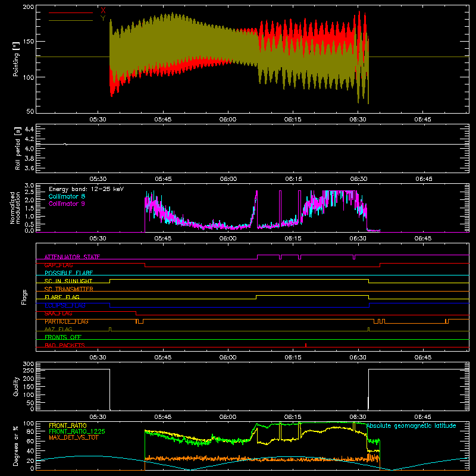Screen dimensions: 476x476
Task: Click the 05:45 time label under Quality plot
Action: click(x=162, y=417)
